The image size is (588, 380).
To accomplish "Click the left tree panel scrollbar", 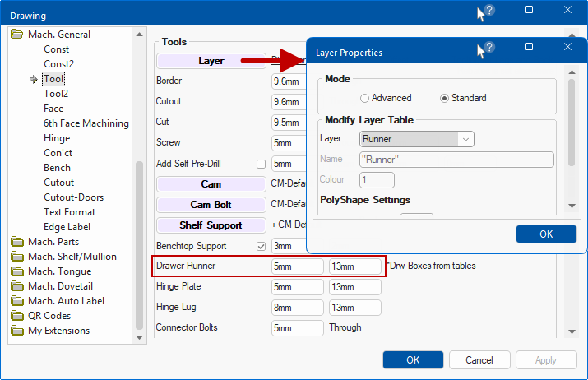I will pos(139,247).
